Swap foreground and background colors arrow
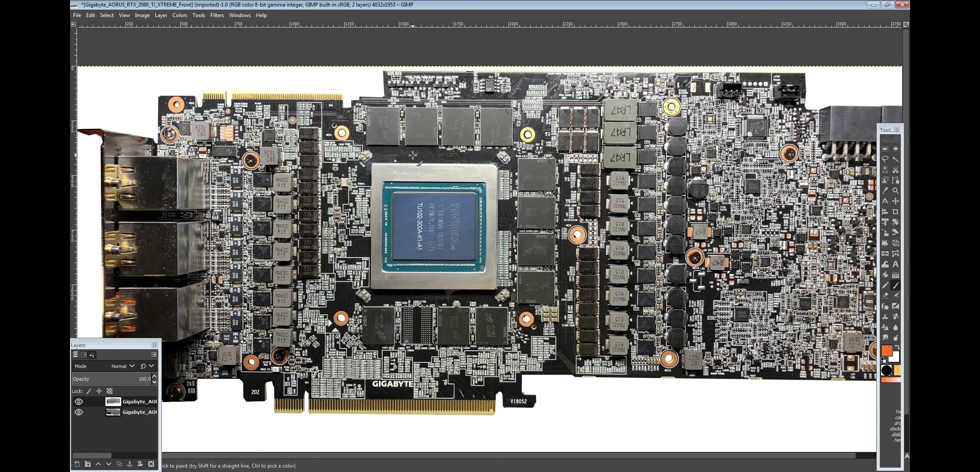 tap(897, 347)
